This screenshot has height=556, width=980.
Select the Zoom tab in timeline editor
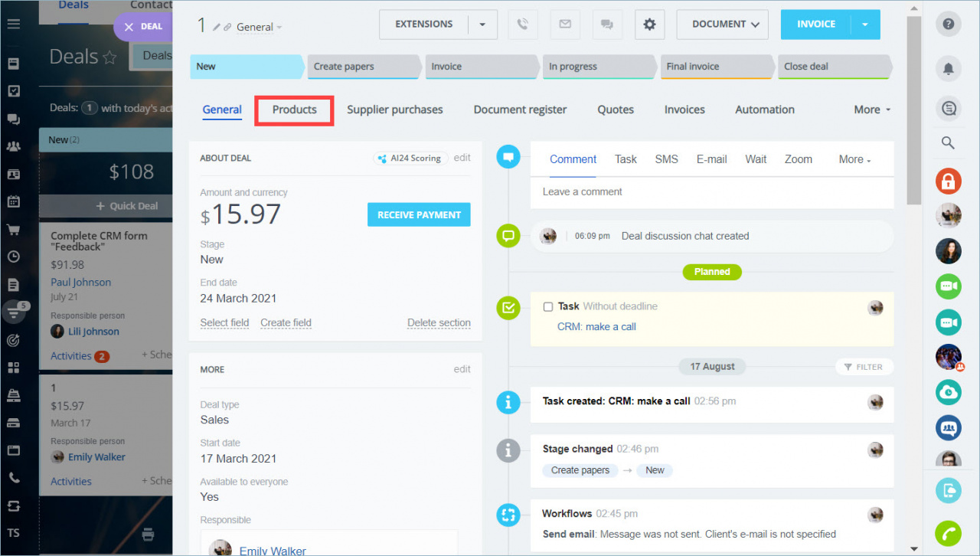pyautogui.click(x=799, y=159)
